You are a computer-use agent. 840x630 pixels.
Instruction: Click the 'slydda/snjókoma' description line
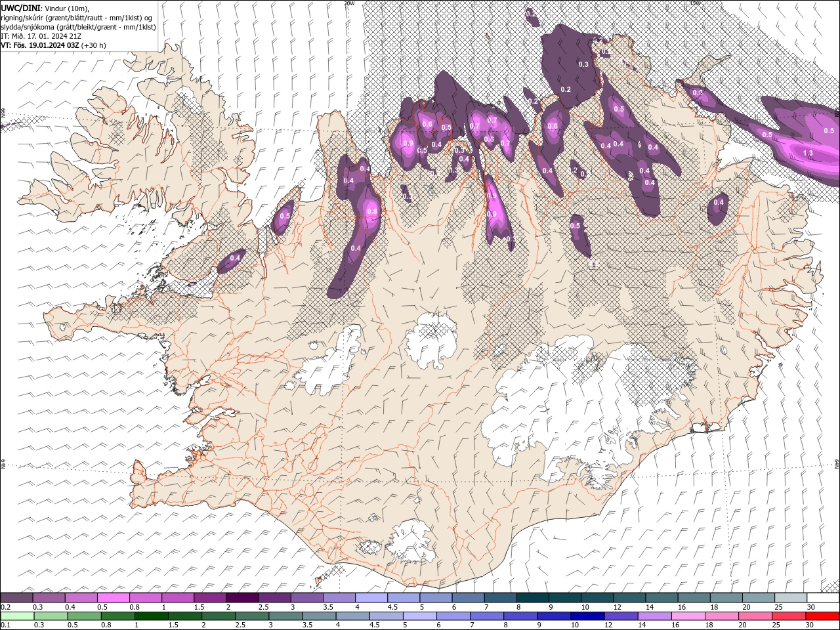79,27
